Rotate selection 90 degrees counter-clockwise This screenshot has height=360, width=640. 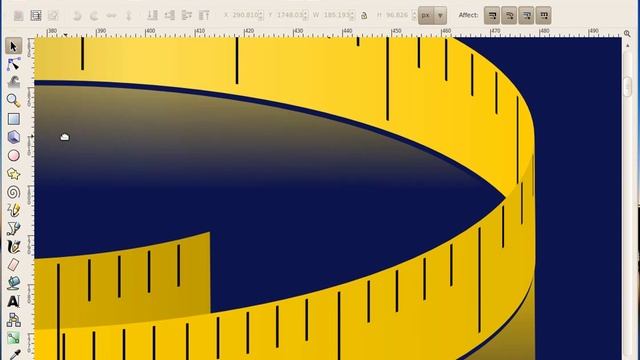point(77,16)
